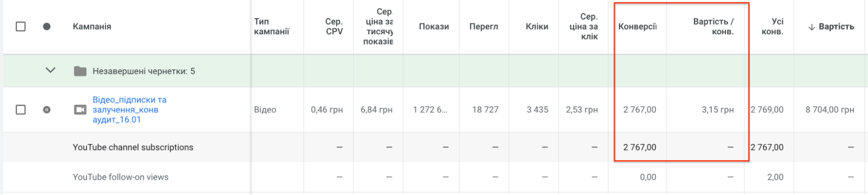Image resolution: width=868 pixels, height=195 pixels.
Task: Select the YouTube follow-on views row
Action: (x=120, y=177)
